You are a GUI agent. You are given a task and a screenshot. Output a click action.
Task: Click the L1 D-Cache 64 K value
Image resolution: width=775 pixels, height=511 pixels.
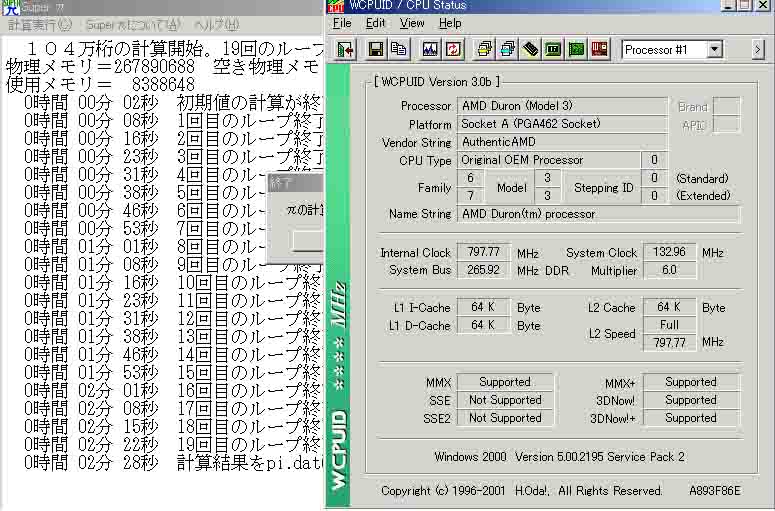coord(483,325)
